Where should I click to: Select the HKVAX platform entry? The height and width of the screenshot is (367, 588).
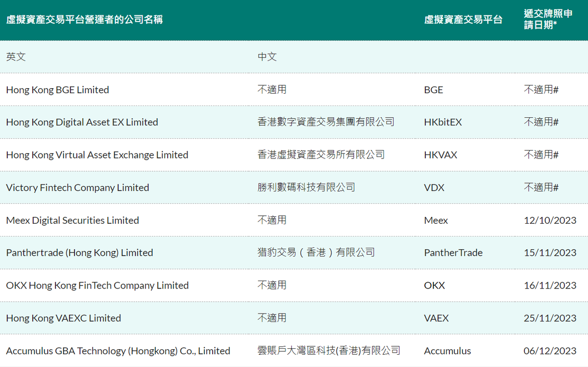point(441,155)
